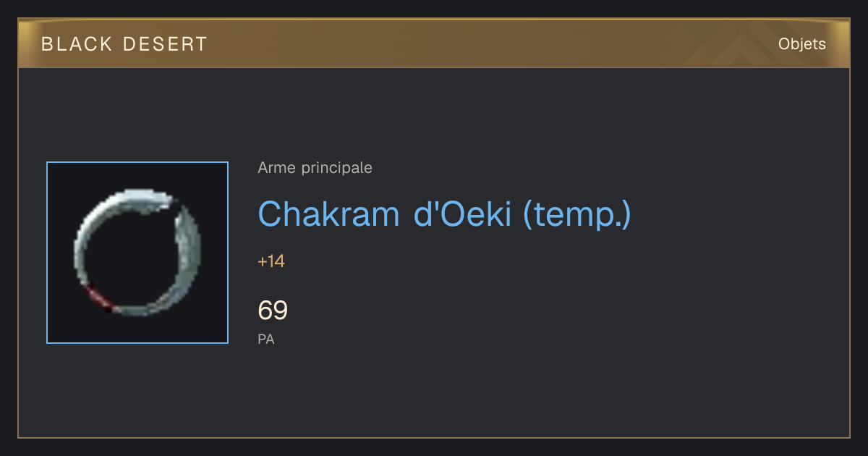868x456 pixels.
Task: Open the Objets category link
Action: pos(802,44)
